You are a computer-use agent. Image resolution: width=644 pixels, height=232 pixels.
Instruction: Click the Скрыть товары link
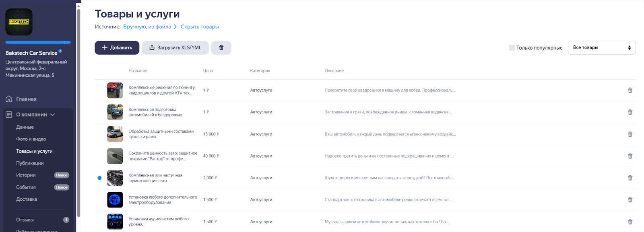[x=200, y=27]
